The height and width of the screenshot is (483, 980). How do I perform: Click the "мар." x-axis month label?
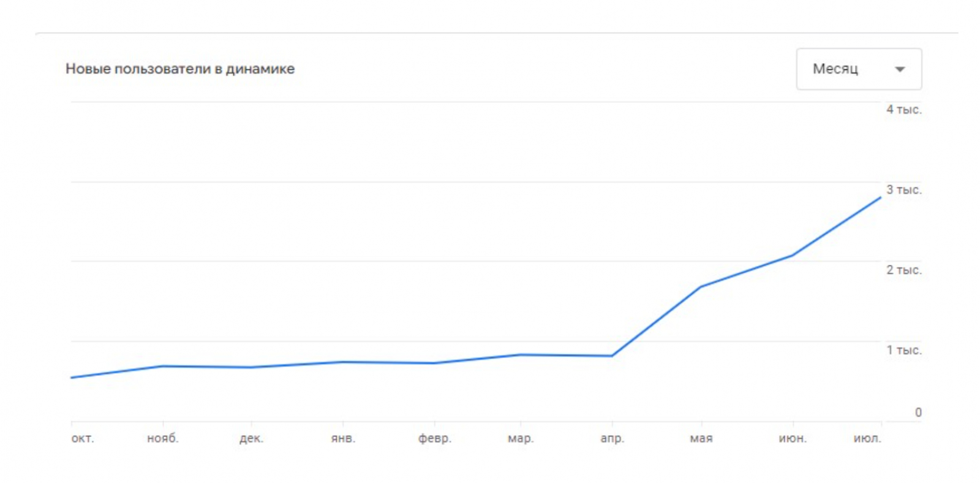tap(521, 438)
